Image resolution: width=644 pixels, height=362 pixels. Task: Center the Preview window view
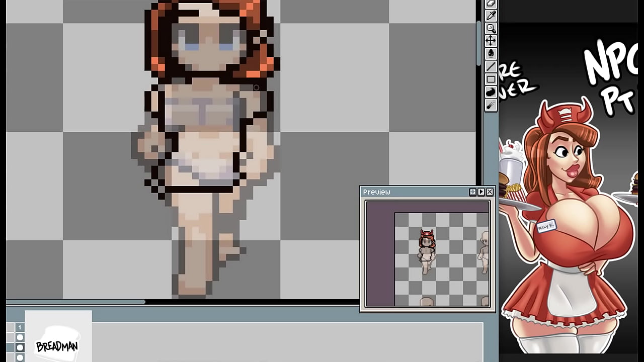tap(472, 192)
